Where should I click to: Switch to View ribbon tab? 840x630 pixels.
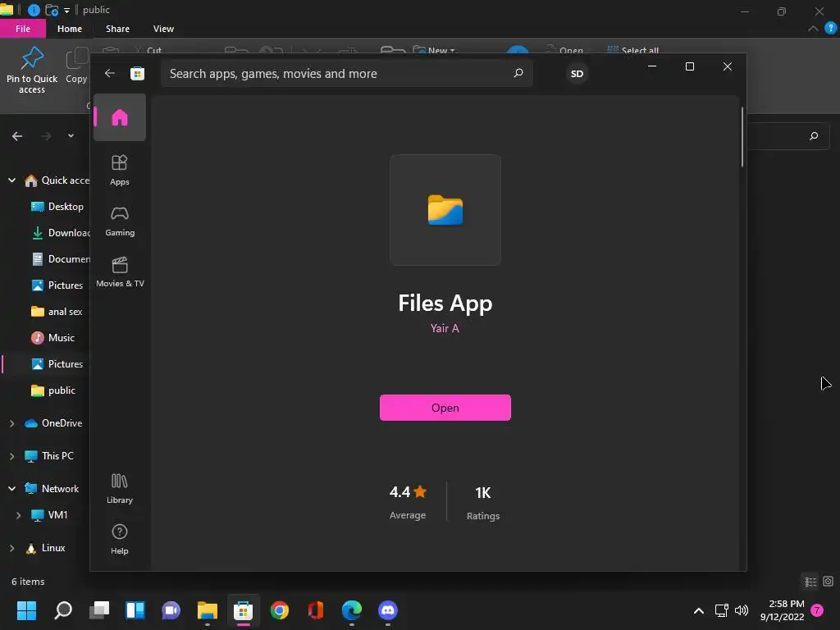(163, 29)
